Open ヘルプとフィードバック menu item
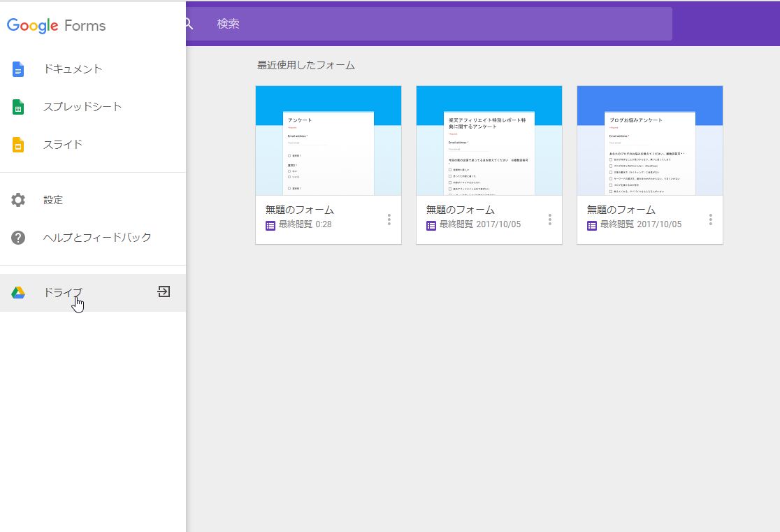The height and width of the screenshot is (532, 780). click(x=92, y=238)
